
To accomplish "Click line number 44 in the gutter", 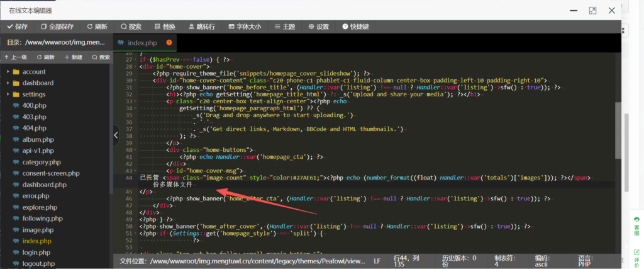I will point(129,178).
